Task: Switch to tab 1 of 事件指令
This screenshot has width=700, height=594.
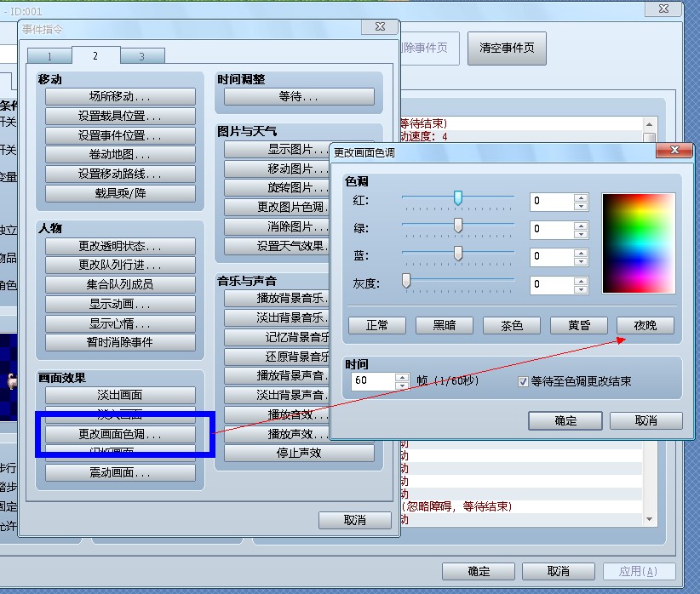Action: [49, 56]
